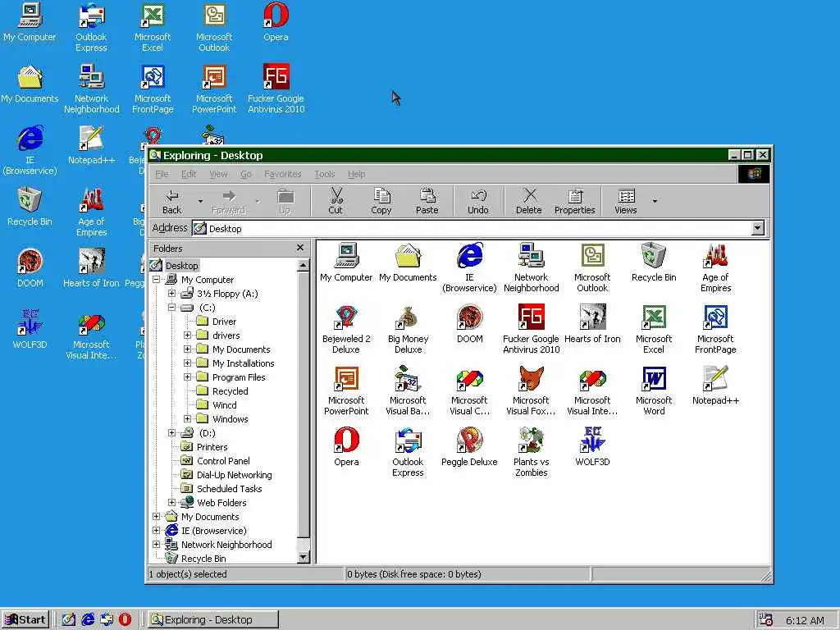This screenshot has height=630, width=840.
Task: Open Back button history dropdown arrow
Action: [x=200, y=202]
